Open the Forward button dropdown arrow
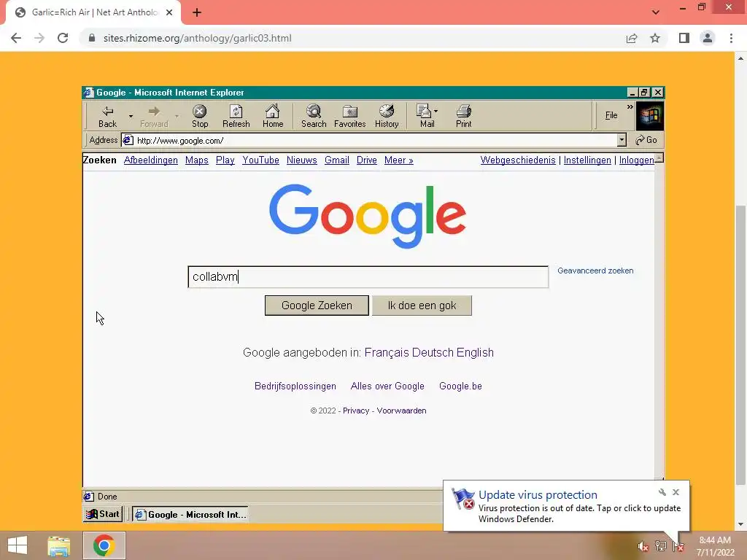Viewport: 747px width, 560px height. tap(177, 116)
